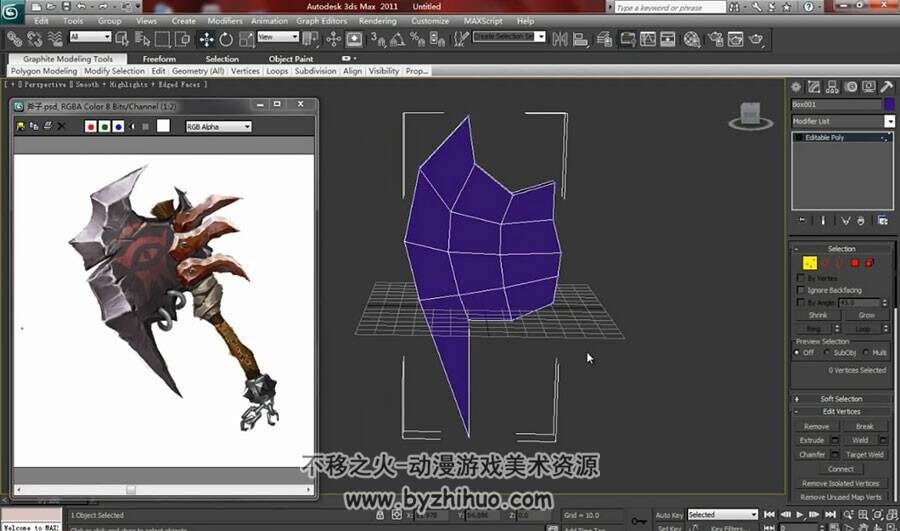The width and height of the screenshot is (900, 531).
Task: Toggle green channel in image viewer
Action: (x=104, y=126)
